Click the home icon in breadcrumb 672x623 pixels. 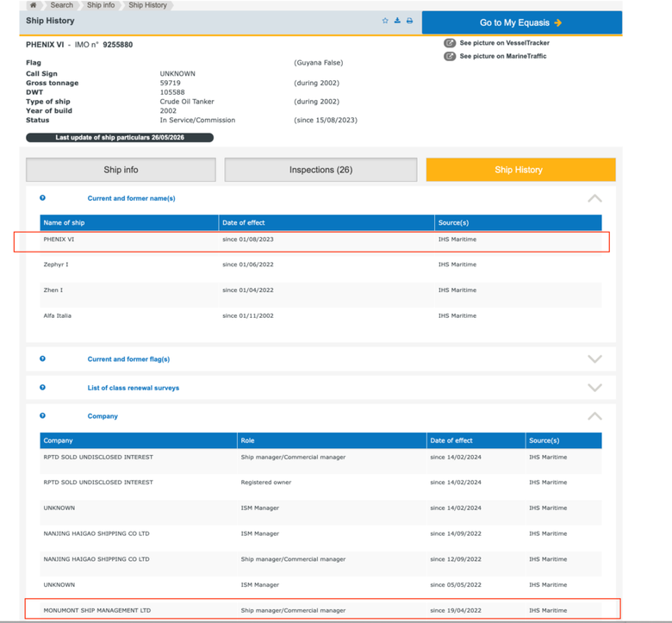[33, 5]
